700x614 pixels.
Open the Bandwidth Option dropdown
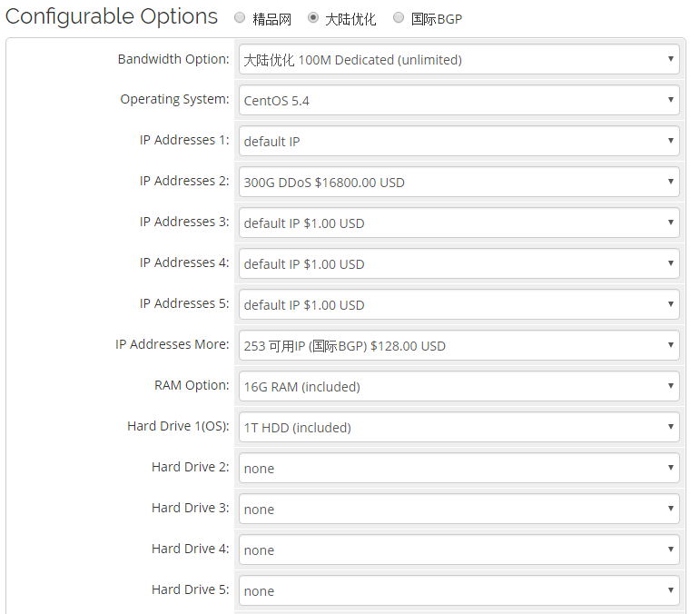[458, 60]
